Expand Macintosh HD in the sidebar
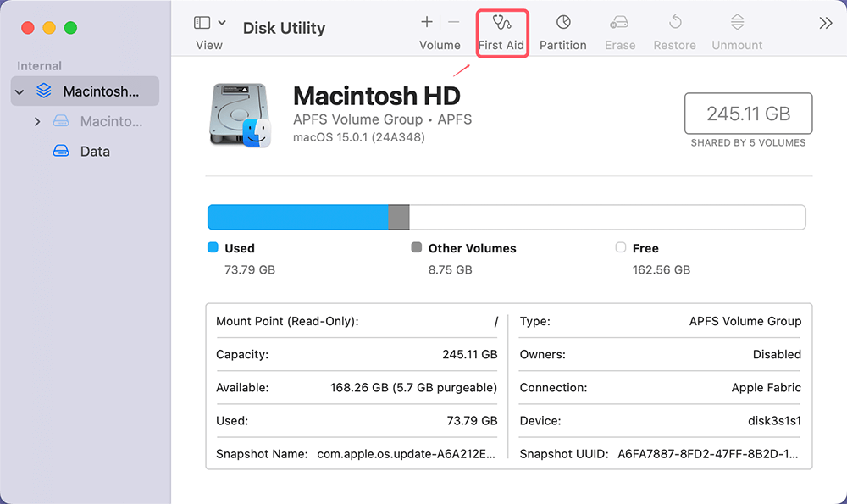Screen dimensions: 847x504 37,121
